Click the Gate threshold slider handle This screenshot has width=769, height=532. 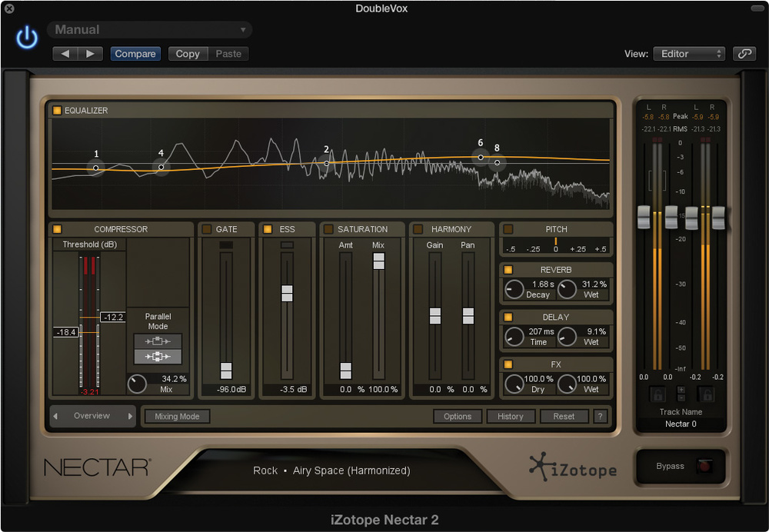click(226, 371)
